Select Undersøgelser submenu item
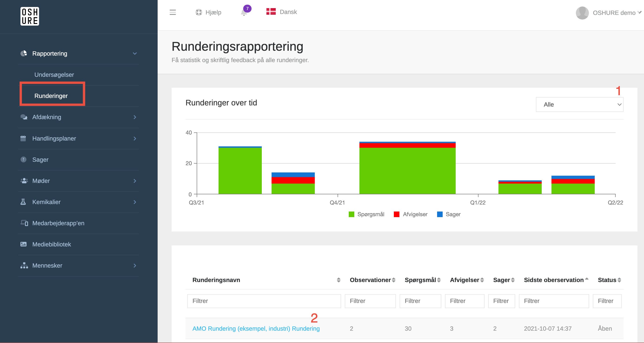The height and width of the screenshot is (343, 644). (54, 74)
